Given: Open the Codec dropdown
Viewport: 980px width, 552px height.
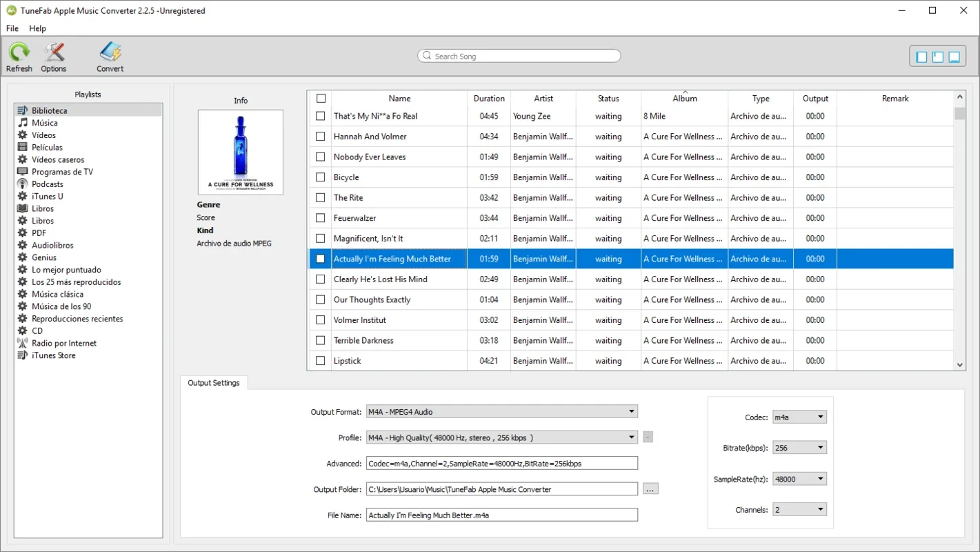Looking at the screenshot, I should pyautogui.click(x=799, y=417).
